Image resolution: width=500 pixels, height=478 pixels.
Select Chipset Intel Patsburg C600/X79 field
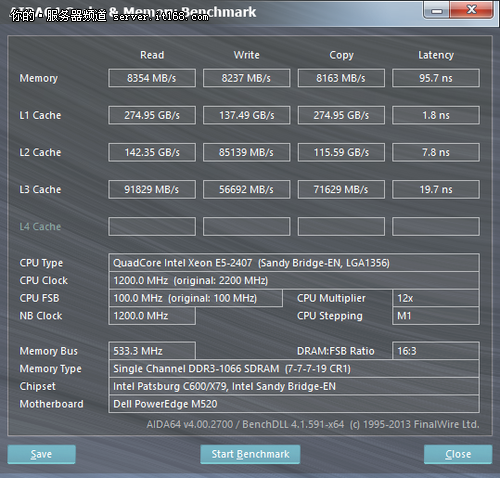pyautogui.click(x=294, y=386)
